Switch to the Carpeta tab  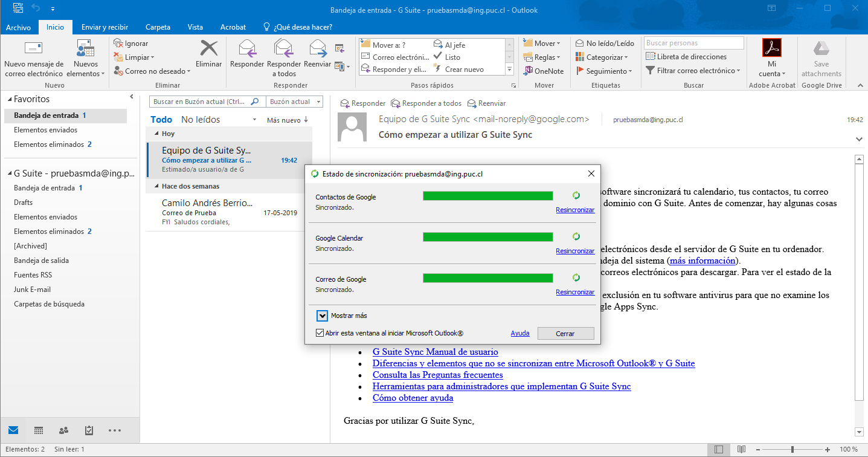click(158, 27)
